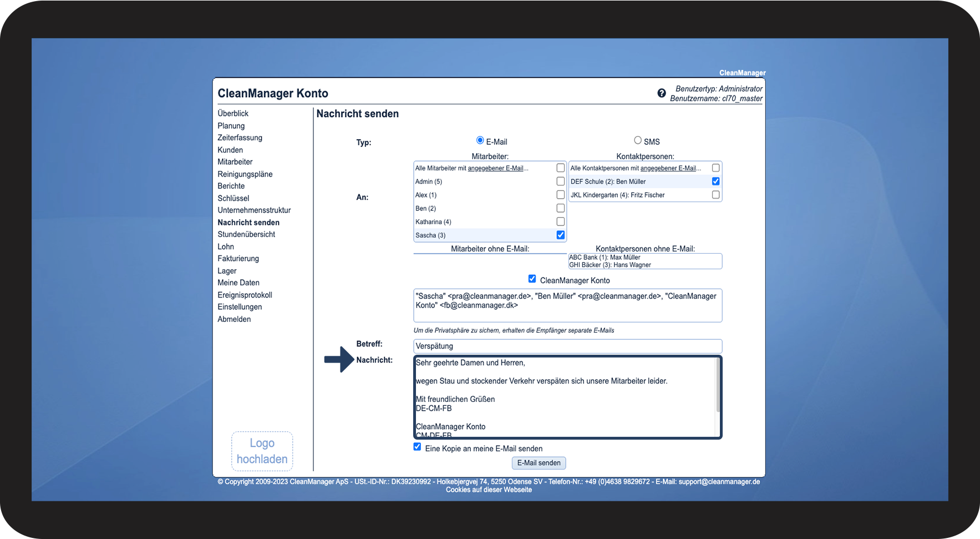Tick the Ben (2) employee checkbox
Viewport: 980px width, 539px height.
[x=561, y=208]
